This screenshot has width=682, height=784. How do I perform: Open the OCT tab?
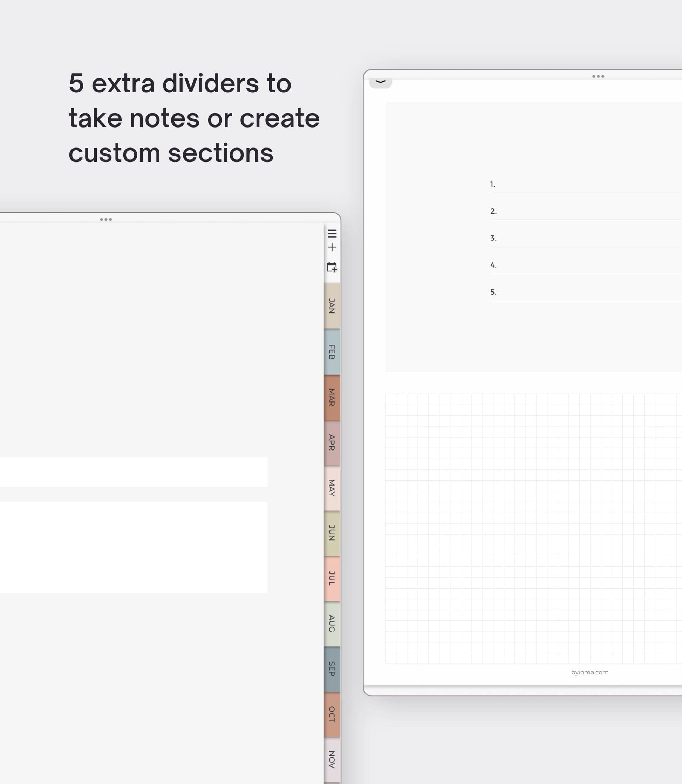(x=332, y=714)
